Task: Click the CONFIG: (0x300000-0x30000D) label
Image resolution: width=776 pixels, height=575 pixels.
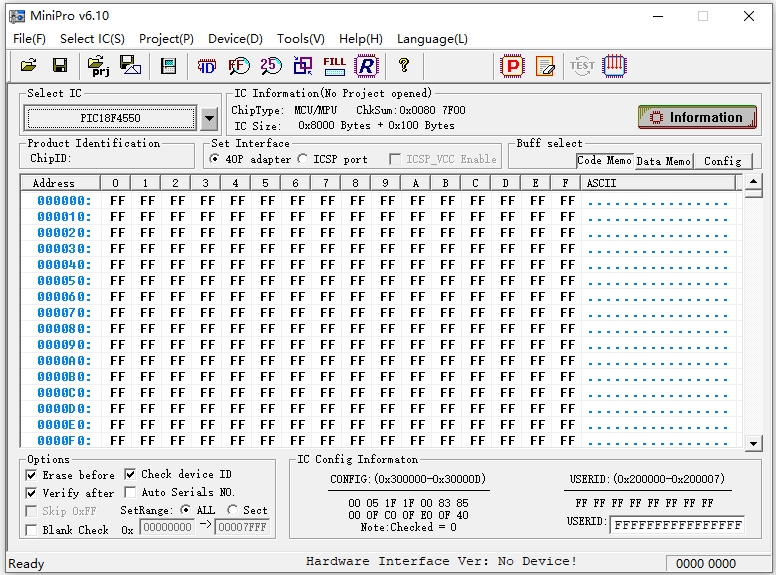Action: point(408,479)
